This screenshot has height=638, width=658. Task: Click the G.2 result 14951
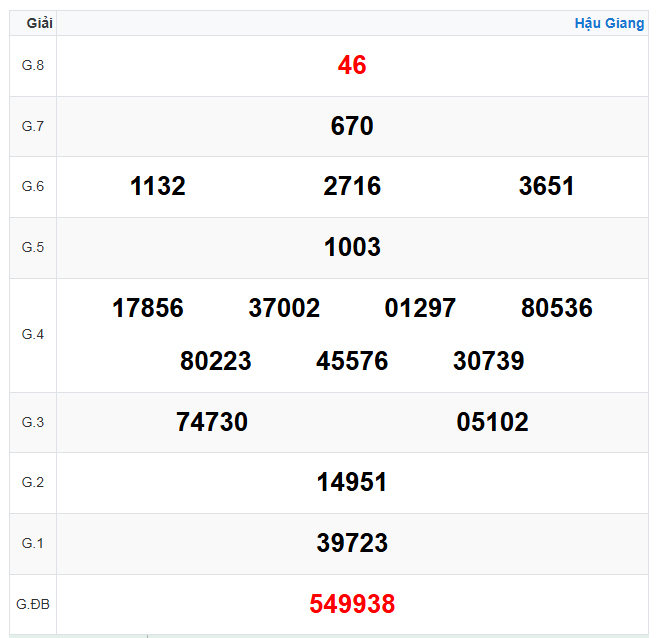[352, 482]
